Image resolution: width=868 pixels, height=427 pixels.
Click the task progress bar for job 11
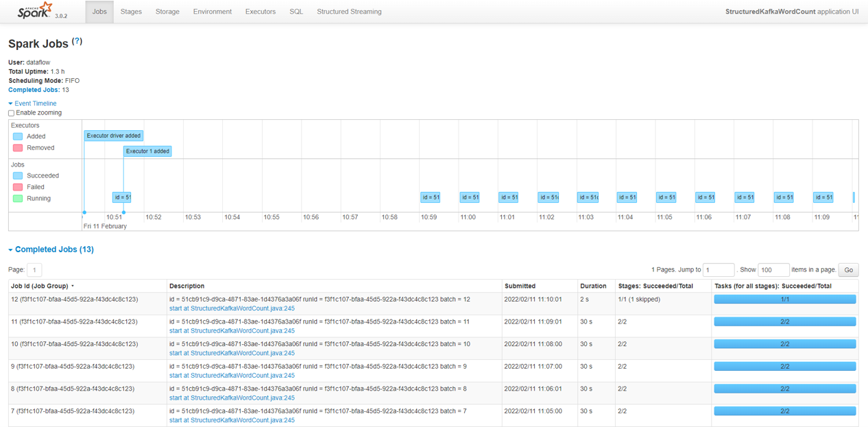(x=784, y=321)
